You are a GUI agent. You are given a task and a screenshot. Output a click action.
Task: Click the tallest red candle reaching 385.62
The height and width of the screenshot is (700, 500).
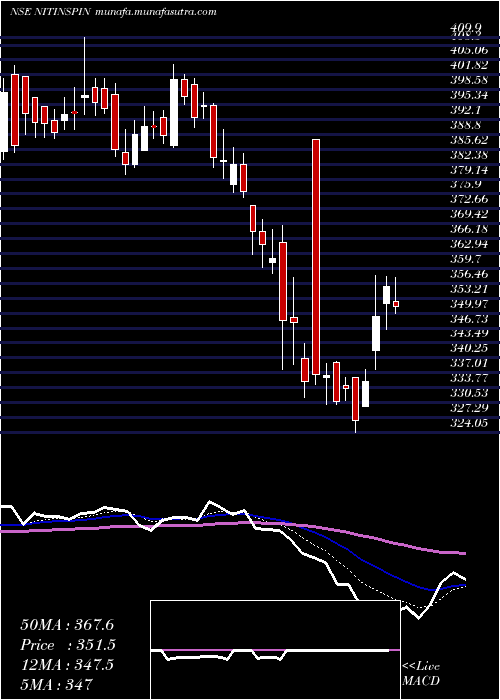(316, 257)
